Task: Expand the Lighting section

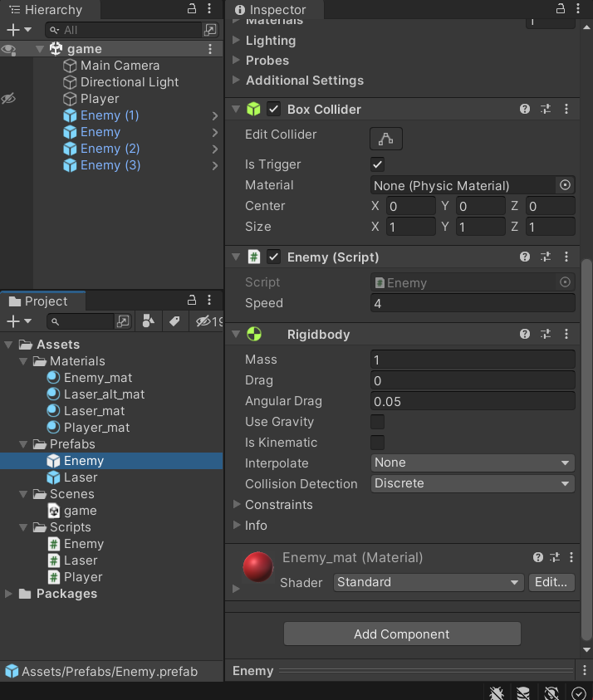Action: 237,40
